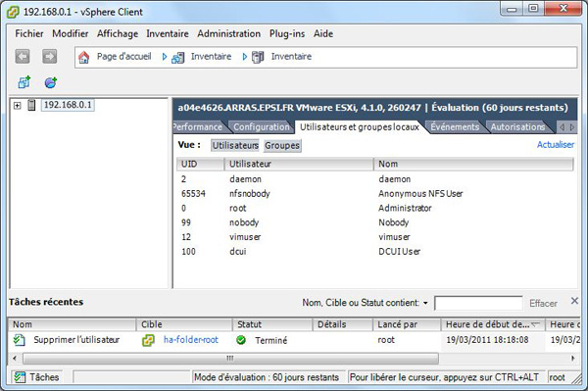Sort by the UID column header
Screen dimensions: 588x391
tap(201, 165)
